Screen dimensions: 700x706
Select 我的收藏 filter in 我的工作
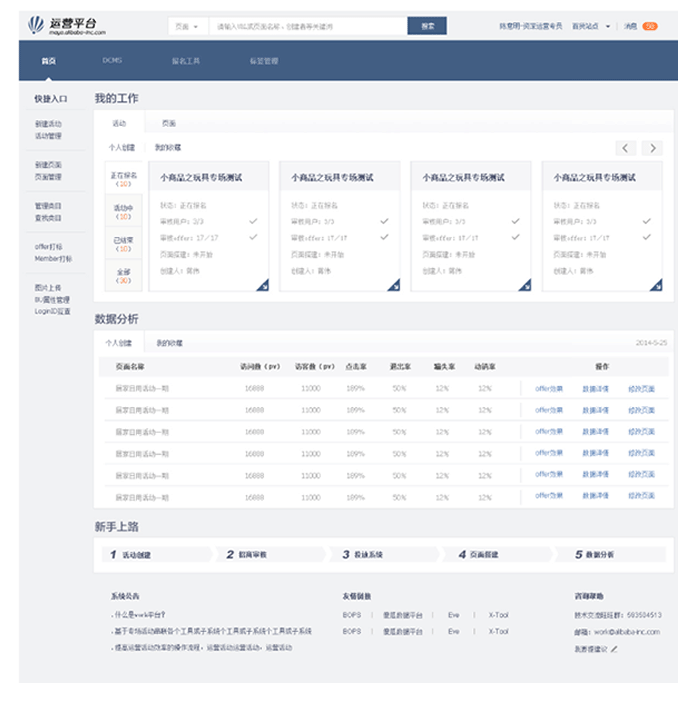168,147
